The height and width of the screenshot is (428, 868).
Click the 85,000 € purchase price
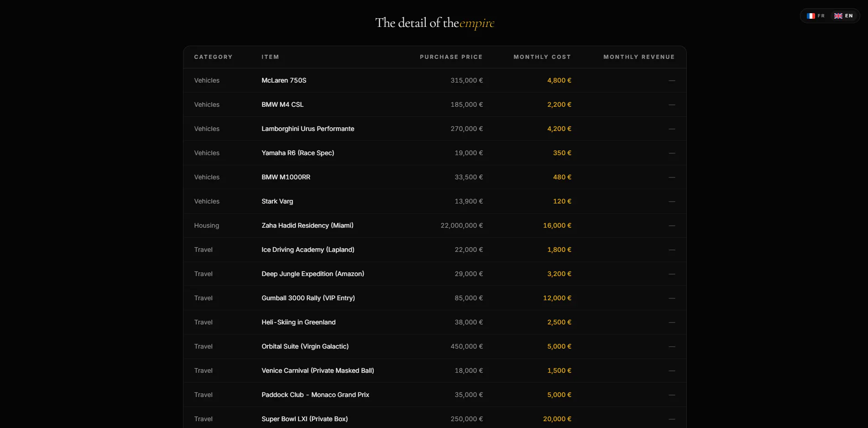coord(469,298)
